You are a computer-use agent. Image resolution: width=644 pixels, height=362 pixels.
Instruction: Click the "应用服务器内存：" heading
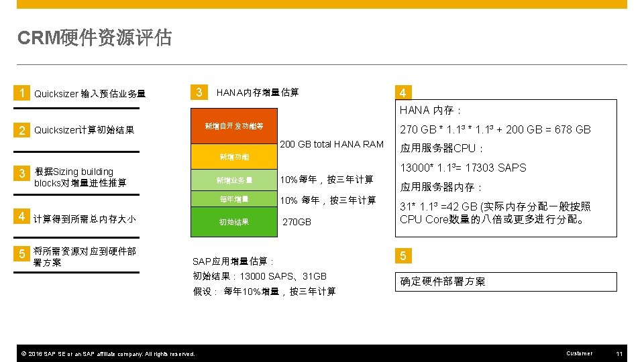click(x=441, y=187)
